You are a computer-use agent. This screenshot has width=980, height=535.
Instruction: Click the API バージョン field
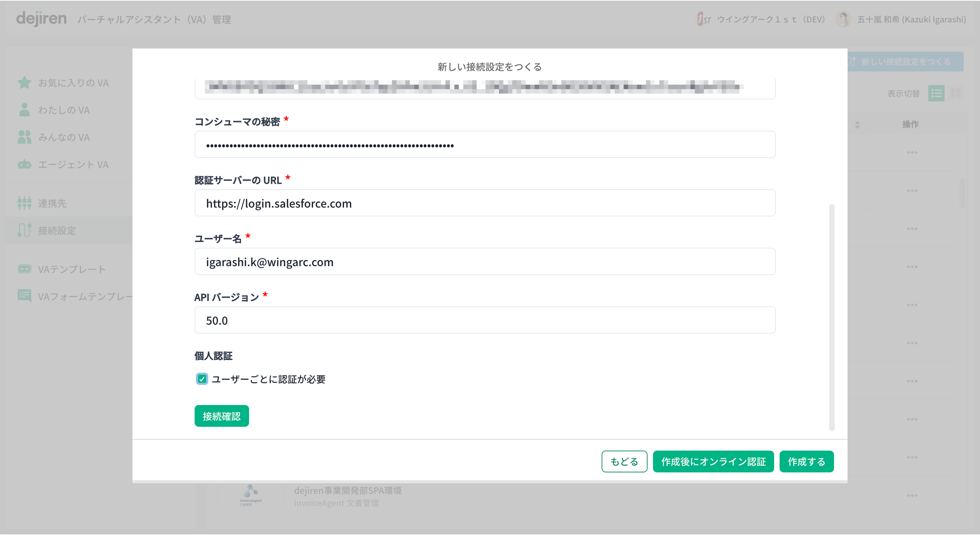(x=485, y=320)
